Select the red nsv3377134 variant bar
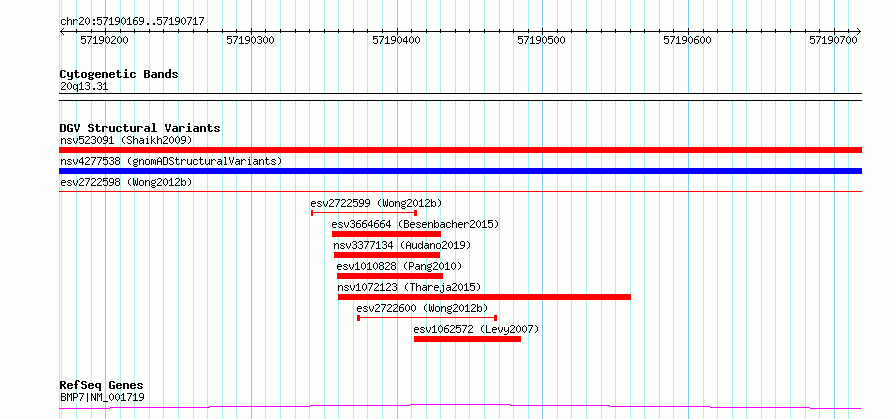This screenshot has width=890, height=419. pyautogui.click(x=387, y=255)
